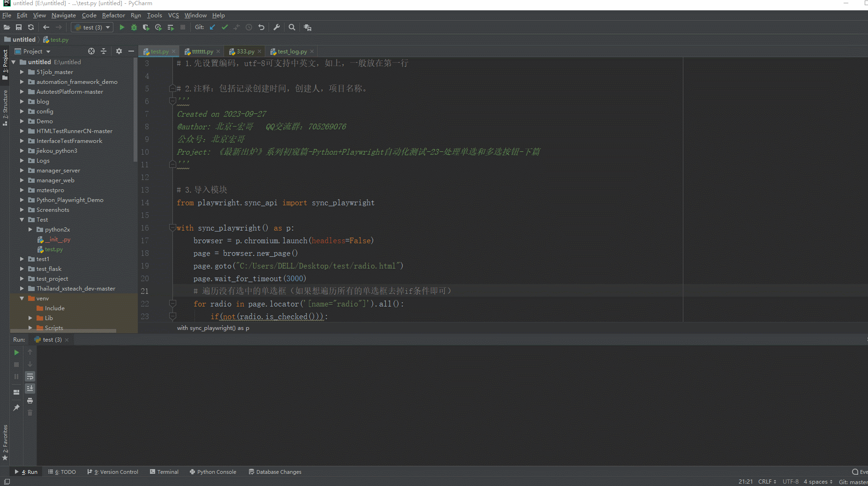Toggle tool window bars at bottom-left corner
This screenshot has height=486, width=868.
[x=7, y=482]
